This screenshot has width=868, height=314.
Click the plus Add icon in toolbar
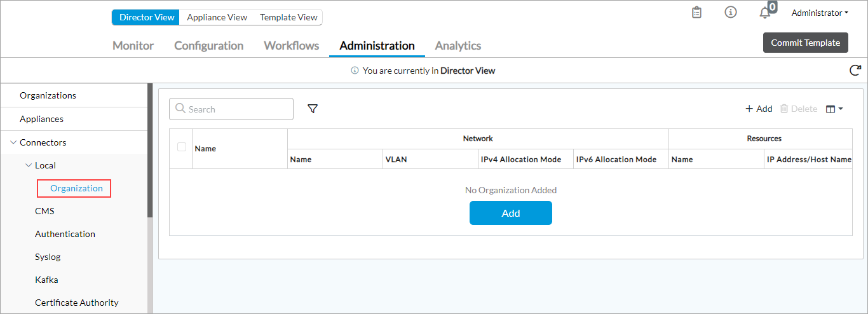click(x=749, y=109)
